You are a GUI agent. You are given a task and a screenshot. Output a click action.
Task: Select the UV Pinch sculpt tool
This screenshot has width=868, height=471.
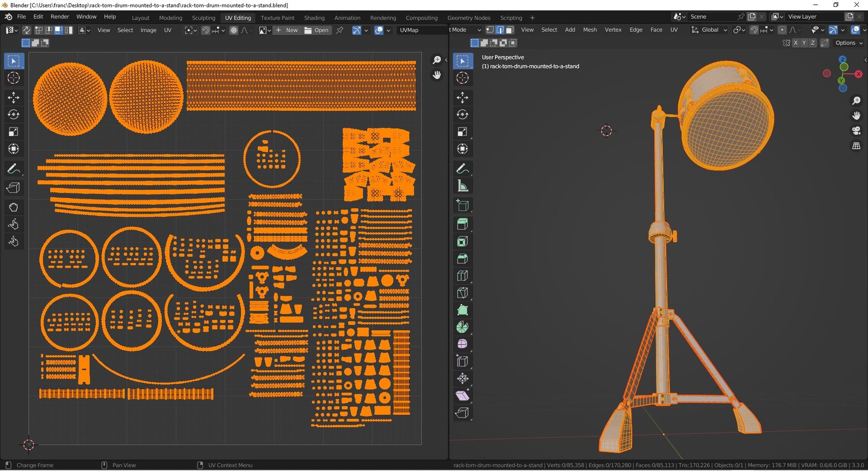pyautogui.click(x=14, y=241)
